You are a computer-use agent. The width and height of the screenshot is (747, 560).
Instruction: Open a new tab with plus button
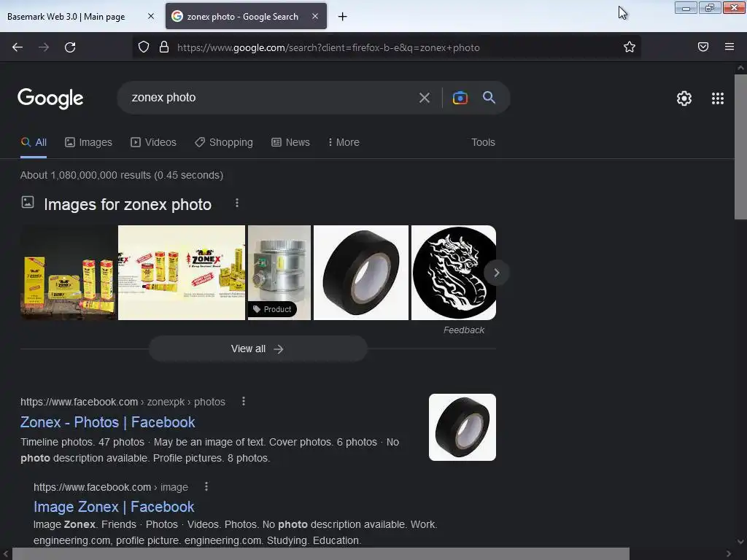pyautogui.click(x=342, y=17)
